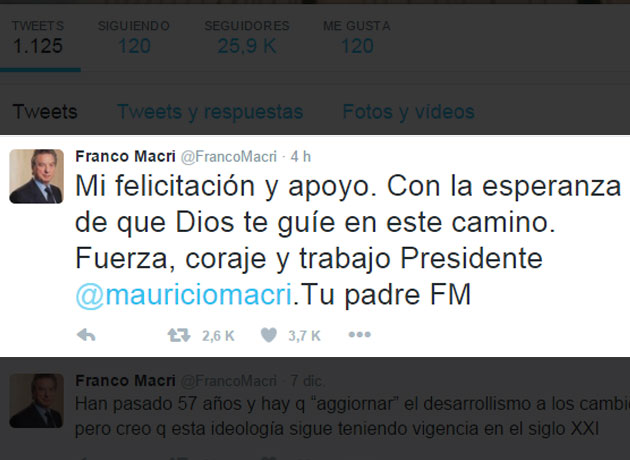The width and height of the screenshot is (630, 460).
Task: Click the reply arrow icon on highlighted tweet
Action: tap(86, 335)
